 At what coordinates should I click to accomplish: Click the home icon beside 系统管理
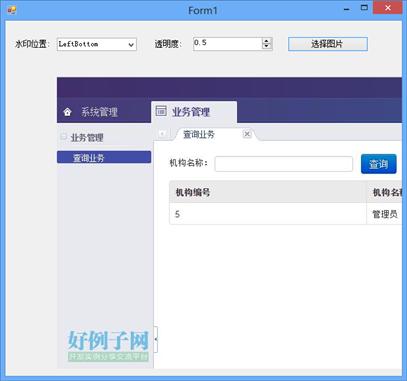tap(68, 112)
